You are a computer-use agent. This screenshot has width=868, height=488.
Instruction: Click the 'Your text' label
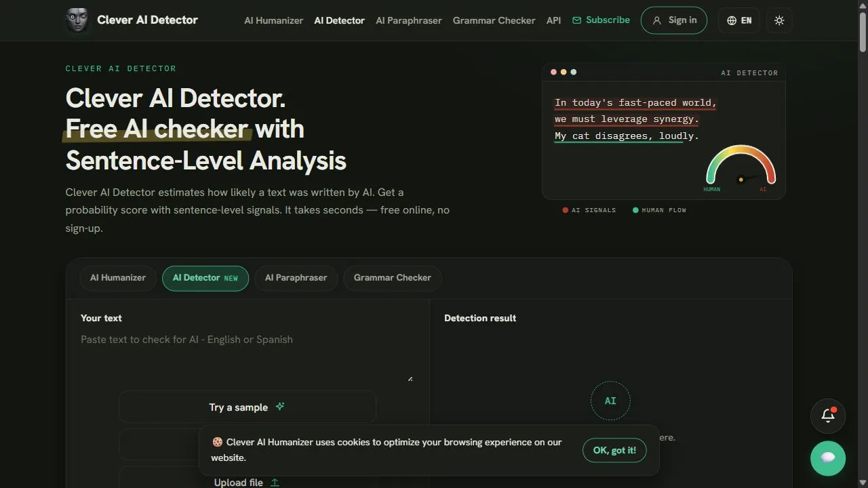pyautogui.click(x=101, y=318)
